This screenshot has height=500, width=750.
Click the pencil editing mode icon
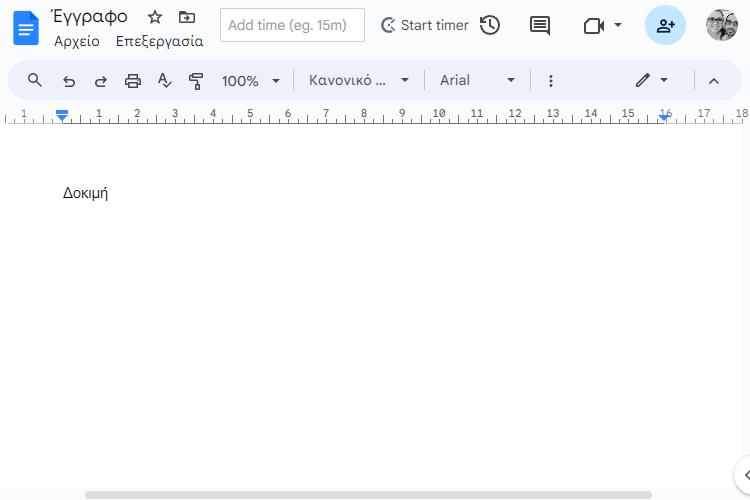point(642,80)
